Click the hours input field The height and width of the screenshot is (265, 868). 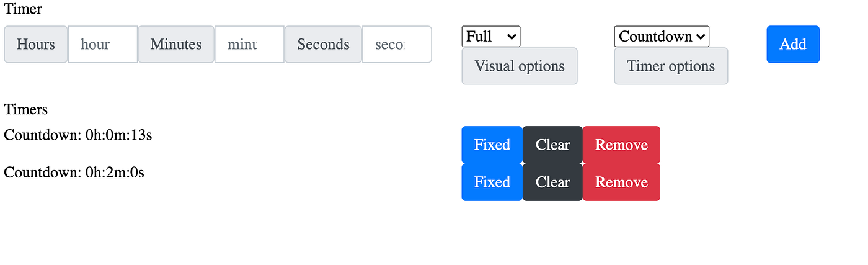[x=102, y=44]
